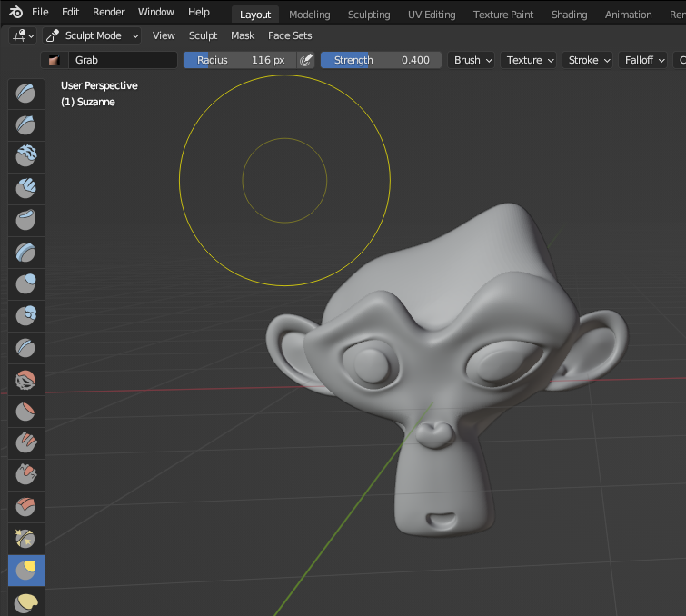Click the Strength slider showing 0.400
The image size is (686, 616).
[x=381, y=60]
